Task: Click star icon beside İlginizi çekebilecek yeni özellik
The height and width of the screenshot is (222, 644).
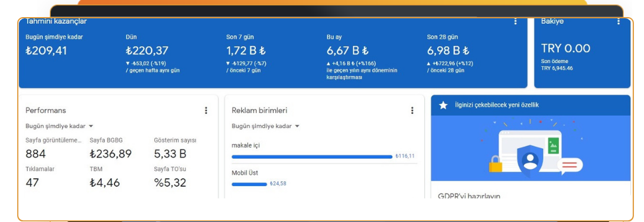Action: coord(443,106)
